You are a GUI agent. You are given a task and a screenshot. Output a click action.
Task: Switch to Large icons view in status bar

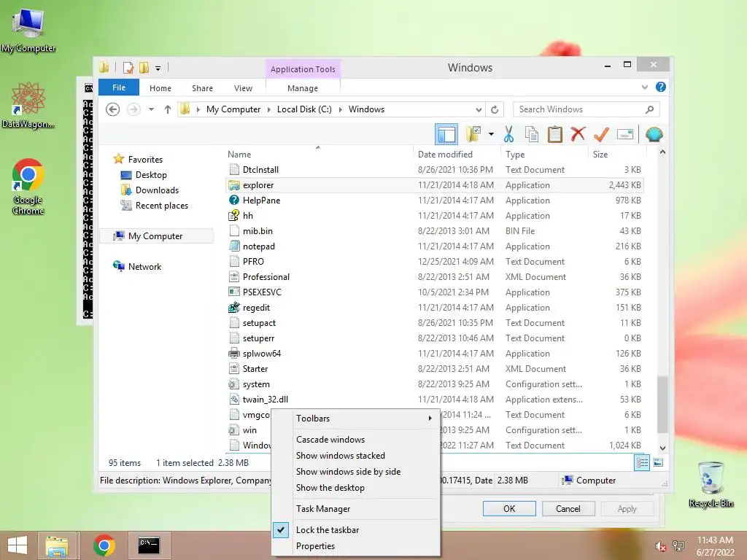[x=659, y=462]
